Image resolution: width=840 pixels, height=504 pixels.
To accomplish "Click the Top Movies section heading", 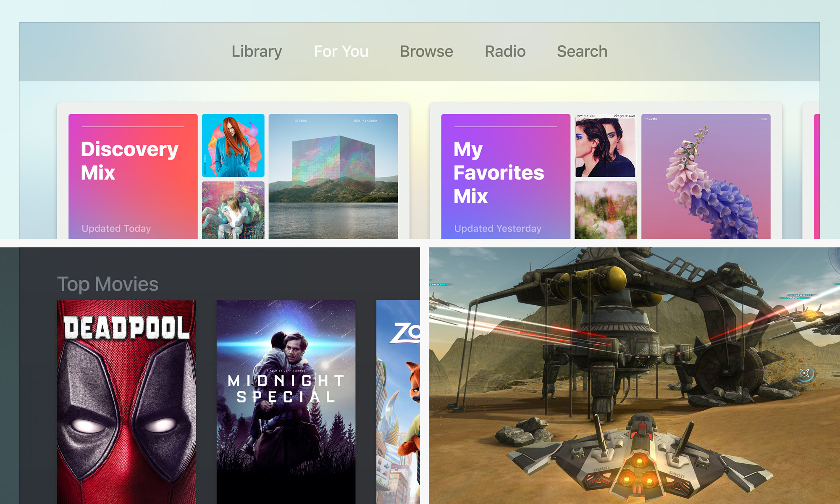I will coord(108,284).
